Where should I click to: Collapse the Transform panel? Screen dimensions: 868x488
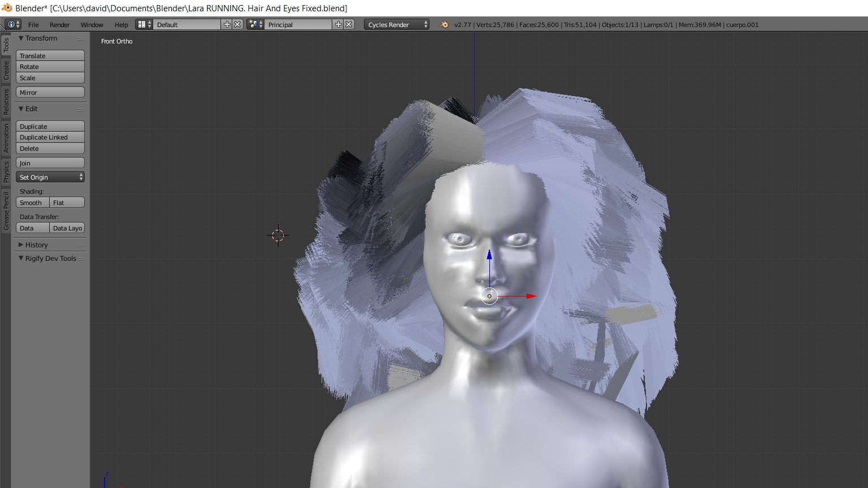click(x=41, y=38)
